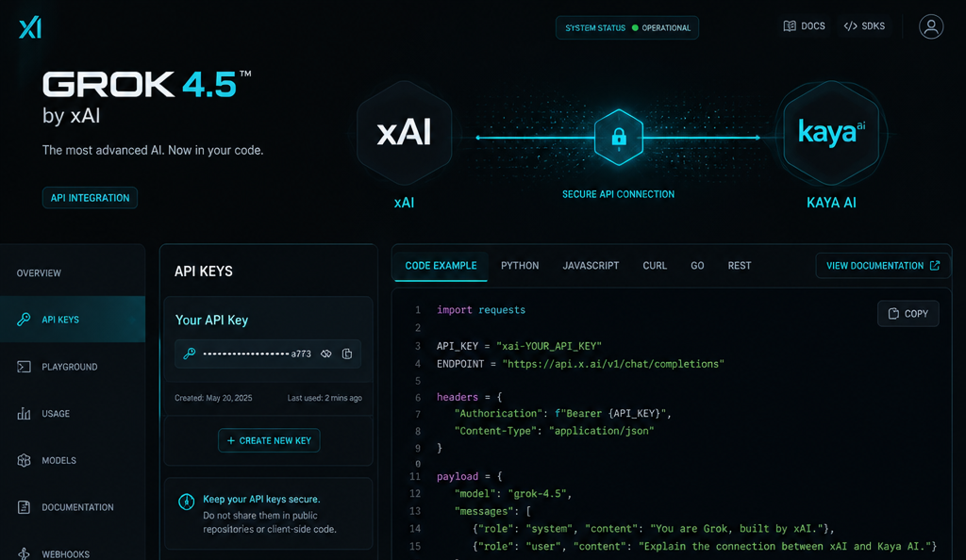
Task: Click the "grok-4.5" model value in code
Action: tap(539, 494)
